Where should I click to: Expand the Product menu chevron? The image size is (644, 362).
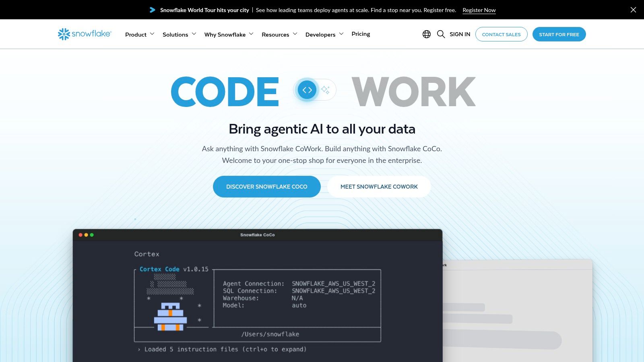[x=152, y=34]
